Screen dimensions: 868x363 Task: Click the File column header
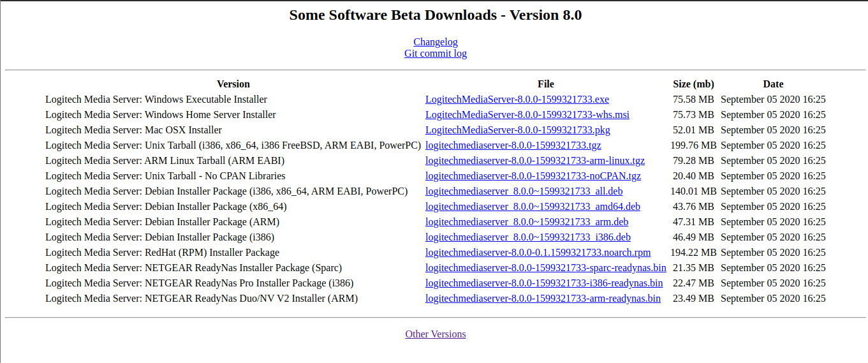546,84
